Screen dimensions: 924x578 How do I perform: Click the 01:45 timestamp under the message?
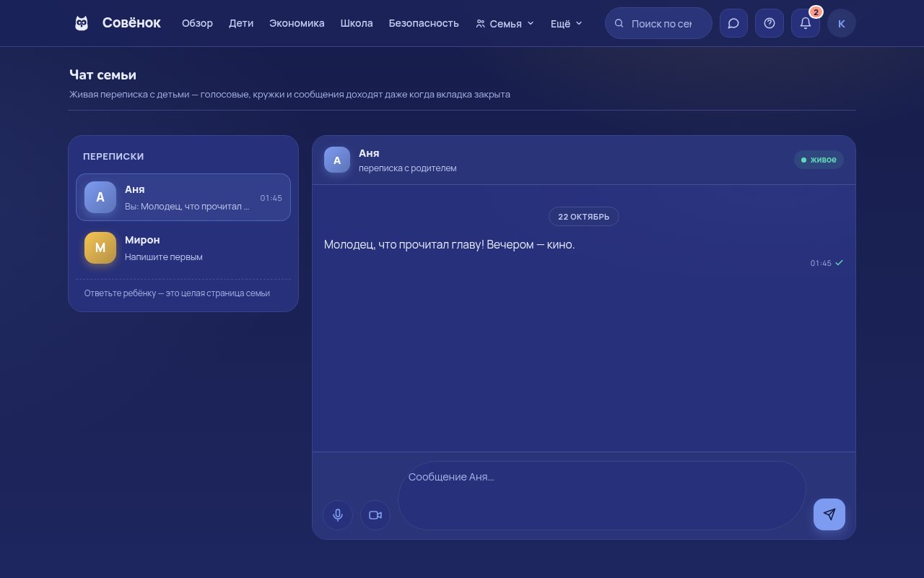tap(821, 264)
